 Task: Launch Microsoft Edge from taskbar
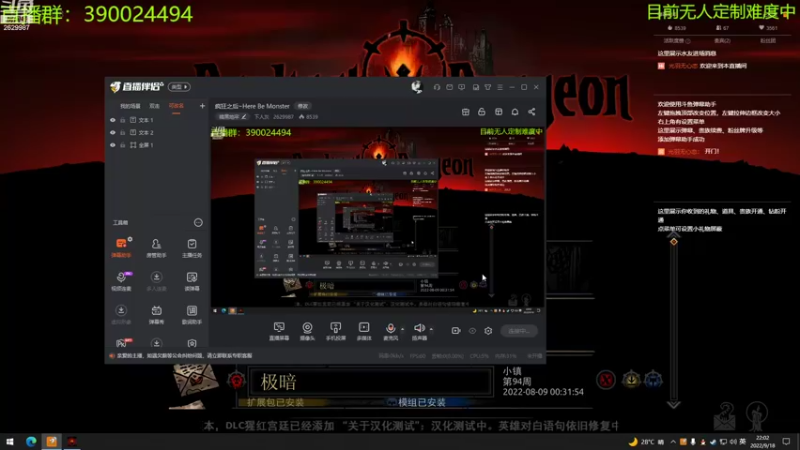pyautogui.click(x=31, y=441)
